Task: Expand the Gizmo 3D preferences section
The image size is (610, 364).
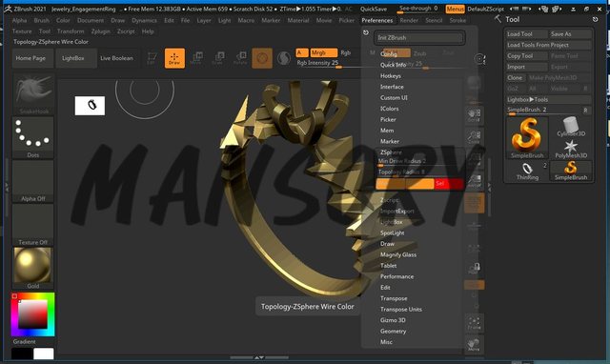Action: pyautogui.click(x=393, y=320)
